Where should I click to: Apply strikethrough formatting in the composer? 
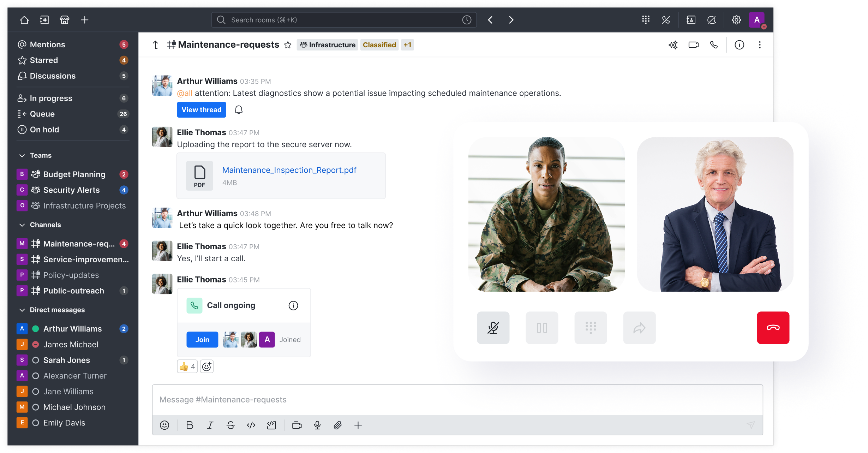pos(231,425)
